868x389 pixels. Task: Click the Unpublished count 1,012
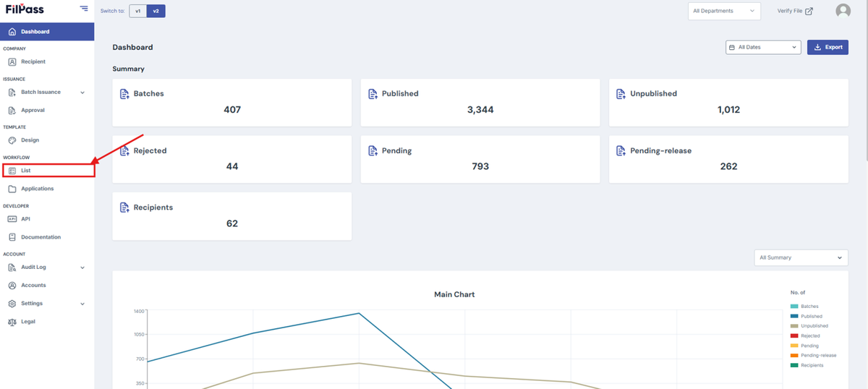[728, 110]
